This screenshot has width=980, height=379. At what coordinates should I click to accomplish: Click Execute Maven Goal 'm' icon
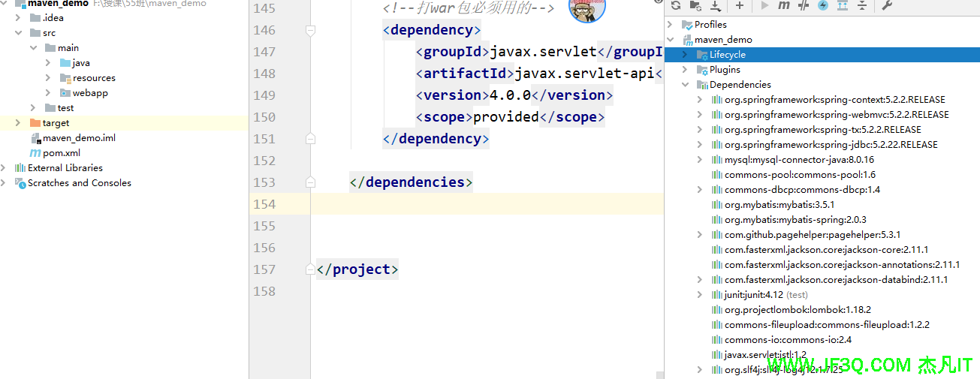point(784,6)
